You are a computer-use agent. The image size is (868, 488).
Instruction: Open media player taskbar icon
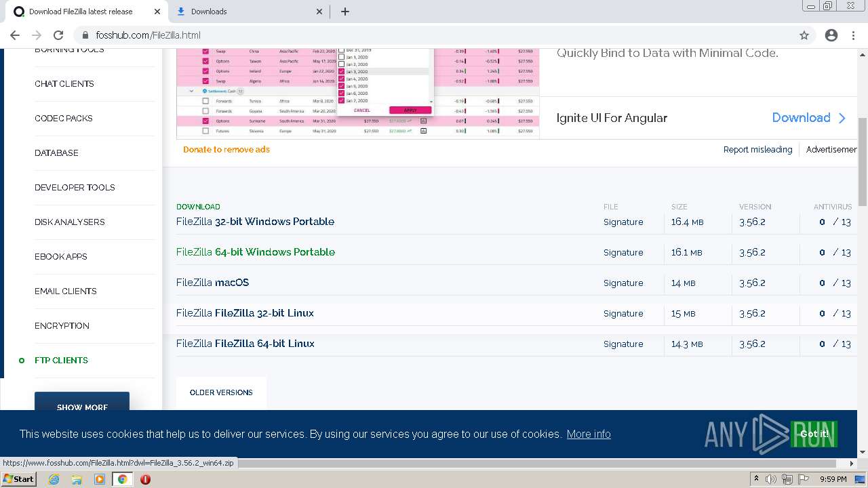click(100, 479)
